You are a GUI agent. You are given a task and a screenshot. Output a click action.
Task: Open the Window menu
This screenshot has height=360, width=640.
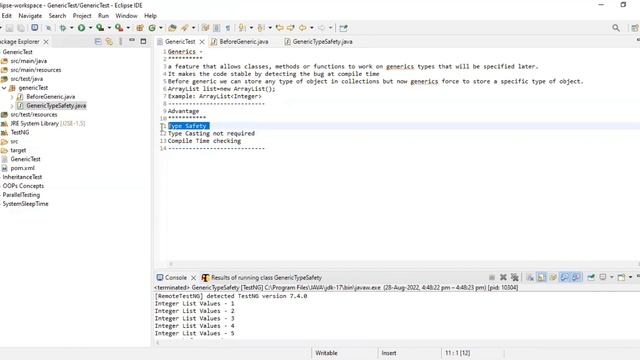click(x=126, y=16)
